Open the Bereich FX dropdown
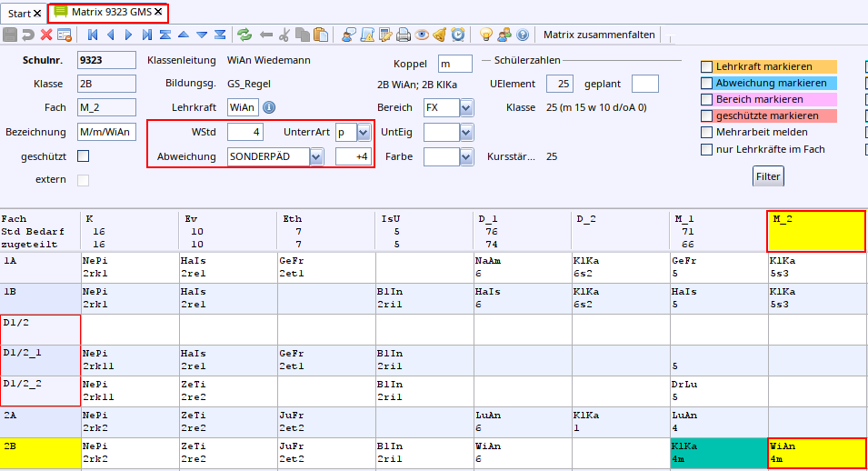The height and width of the screenshot is (471, 868). (x=465, y=108)
